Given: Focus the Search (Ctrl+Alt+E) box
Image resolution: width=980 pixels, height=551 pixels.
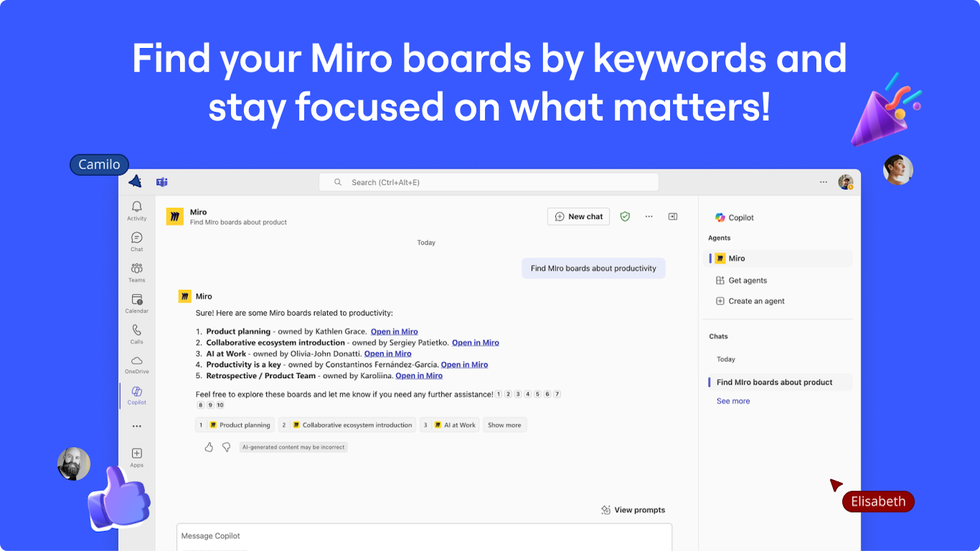Looking at the screenshot, I should (489, 182).
